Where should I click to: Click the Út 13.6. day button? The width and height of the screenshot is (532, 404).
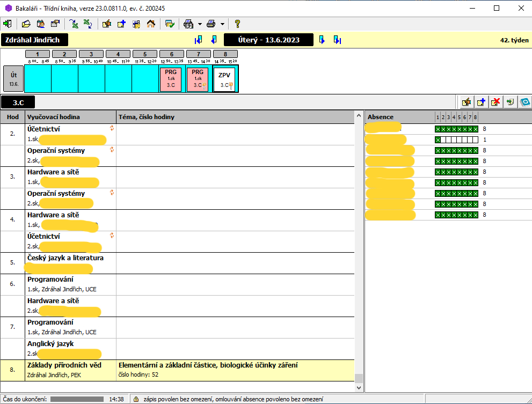coord(13,79)
